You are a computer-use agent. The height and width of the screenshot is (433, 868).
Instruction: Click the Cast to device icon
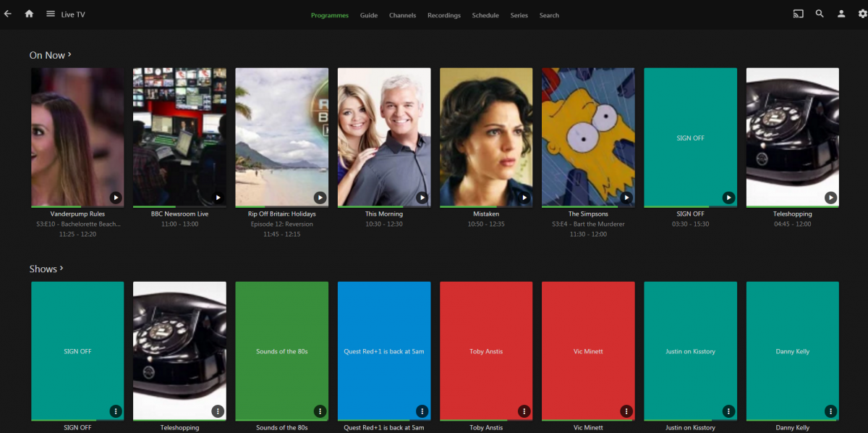point(799,14)
